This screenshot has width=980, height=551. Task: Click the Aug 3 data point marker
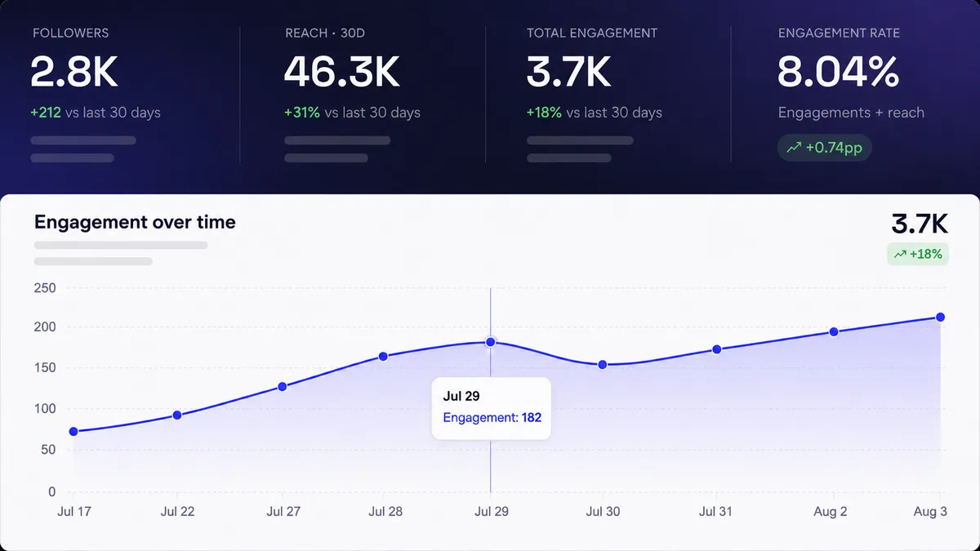coord(941,317)
